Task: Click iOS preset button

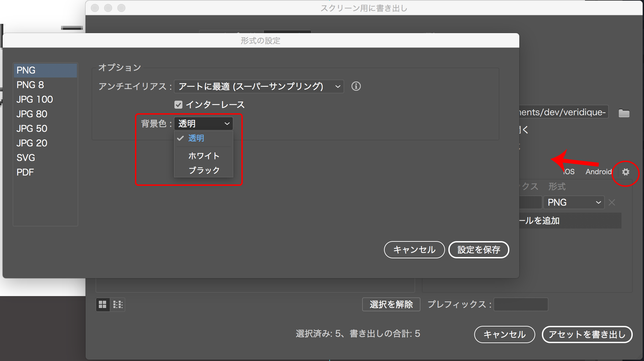Action: pyautogui.click(x=568, y=172)
